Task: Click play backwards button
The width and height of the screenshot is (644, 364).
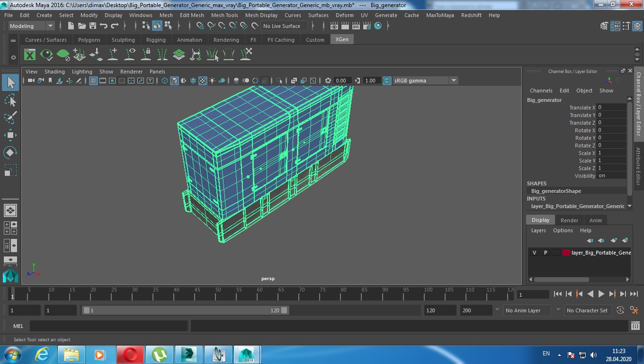Action: pyautogui.click(x=590, y=294)
